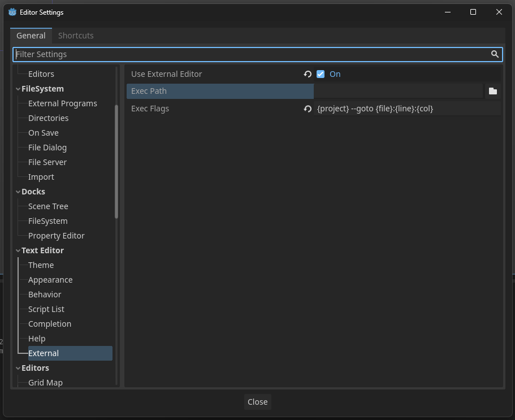Click the Godot logo in title bar
This screenshot has height=420, width=515.
(x=12, y=12)
